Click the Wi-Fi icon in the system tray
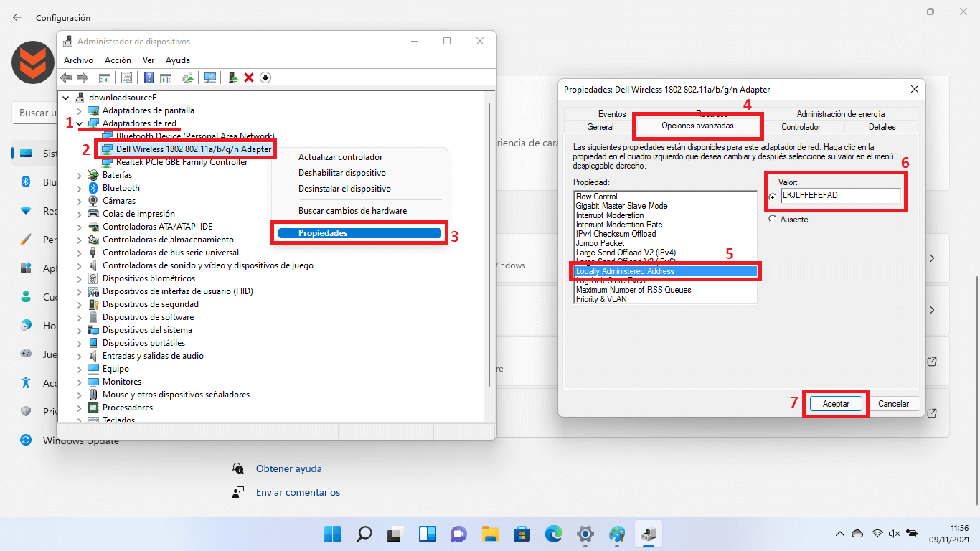Viewport: 980px width, 551px height. click(877, 534)
